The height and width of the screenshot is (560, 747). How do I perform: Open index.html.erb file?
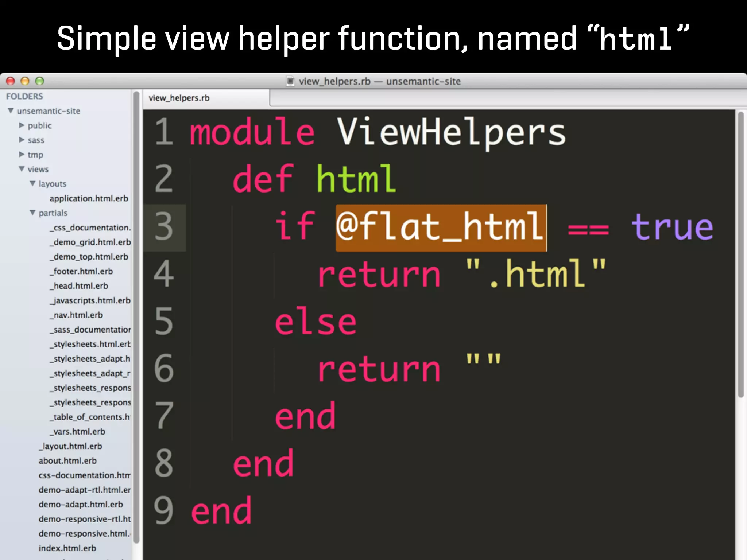[x=67, y=548]
